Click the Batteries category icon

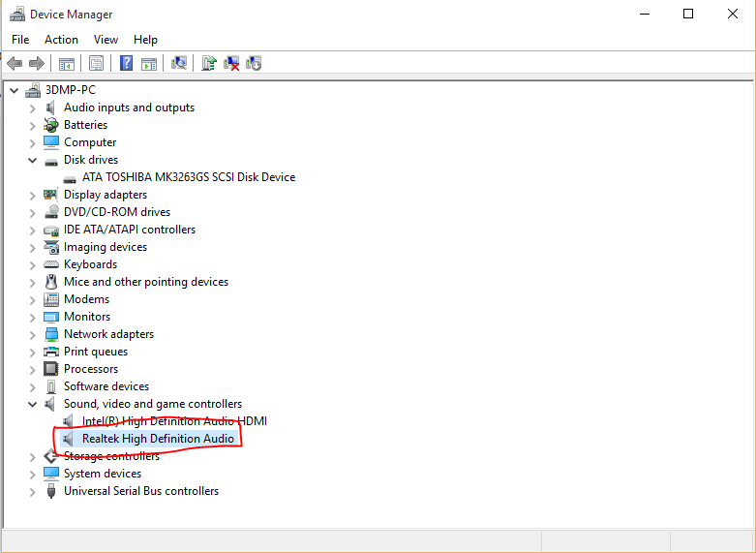51,125
